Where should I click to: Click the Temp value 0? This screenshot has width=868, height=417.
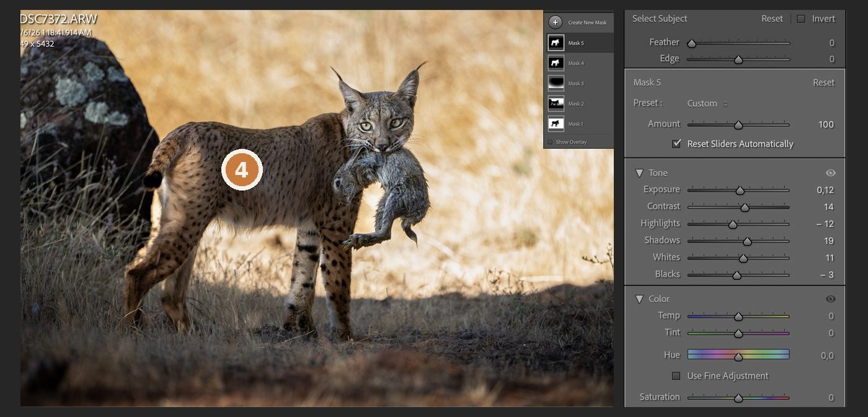(831, 316)
